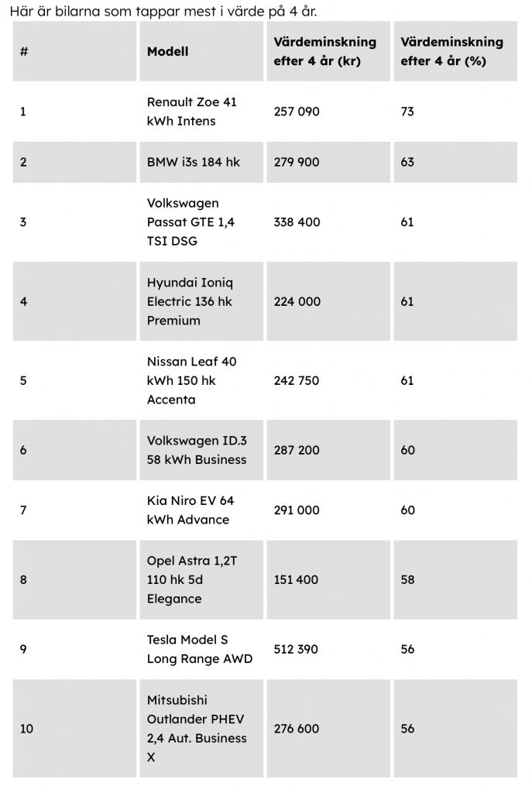Select the Hyundai Ioniq Electric model cell
Viewport: 532px width, 793px height.
click(x=190, y=301)
